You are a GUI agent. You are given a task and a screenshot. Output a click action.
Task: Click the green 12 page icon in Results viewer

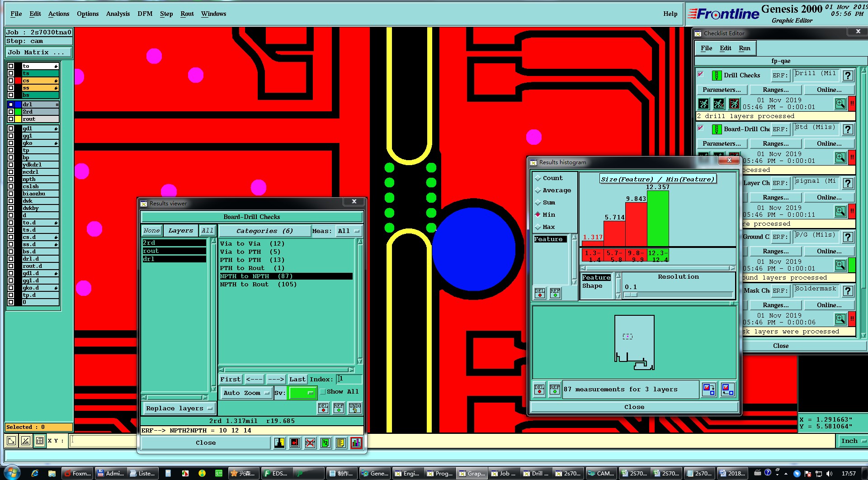pyautogui.click(x=325, y=443)
